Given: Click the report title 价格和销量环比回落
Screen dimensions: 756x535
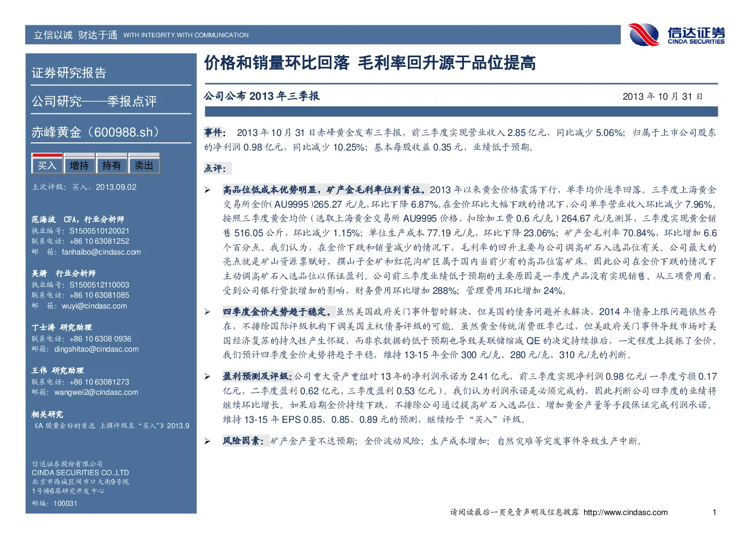Looking at the screenshot, I should tap(276, 63).
